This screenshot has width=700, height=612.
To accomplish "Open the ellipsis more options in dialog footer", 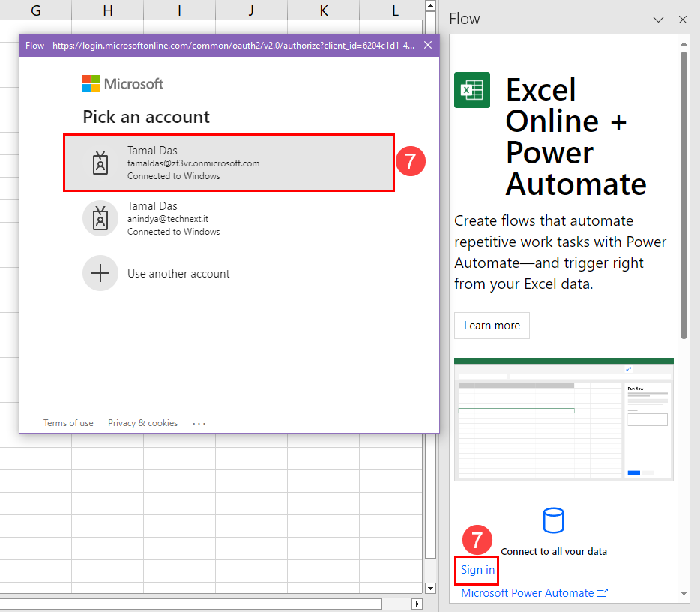I will click(199, 423).
